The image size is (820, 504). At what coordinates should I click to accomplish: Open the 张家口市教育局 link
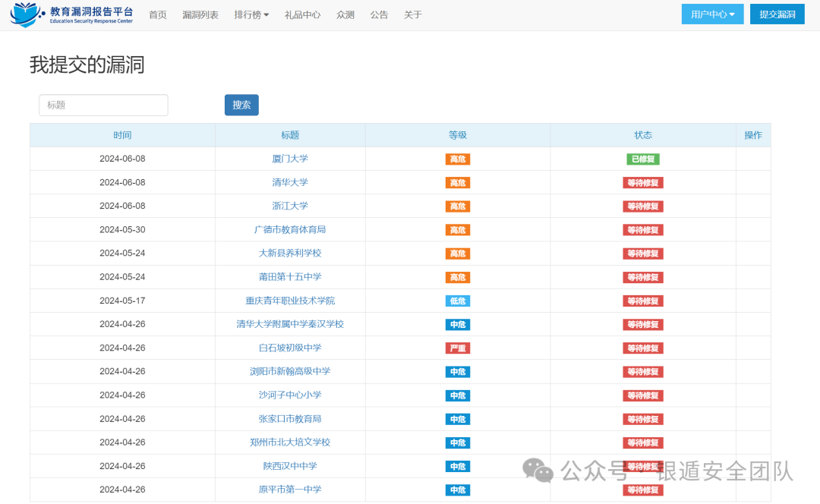click(290, 419)
